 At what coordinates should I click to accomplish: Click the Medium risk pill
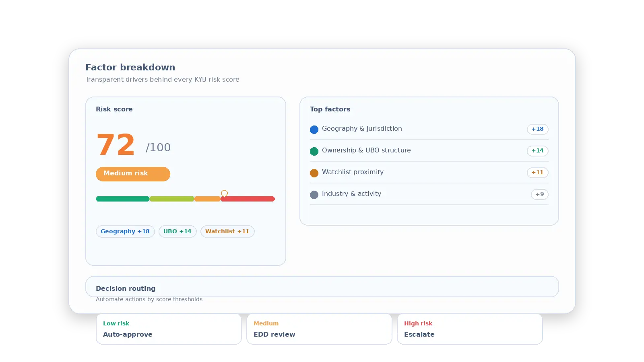133,174
